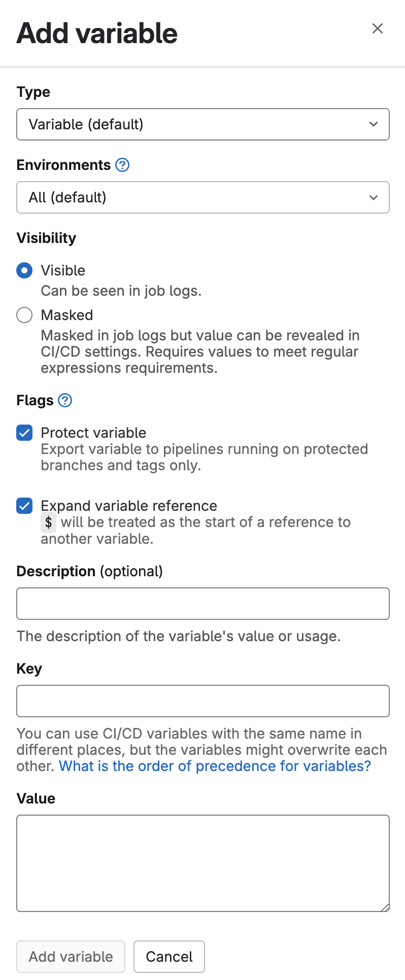
Task: Select the Masked visibility option
Action: click(24, 315)
